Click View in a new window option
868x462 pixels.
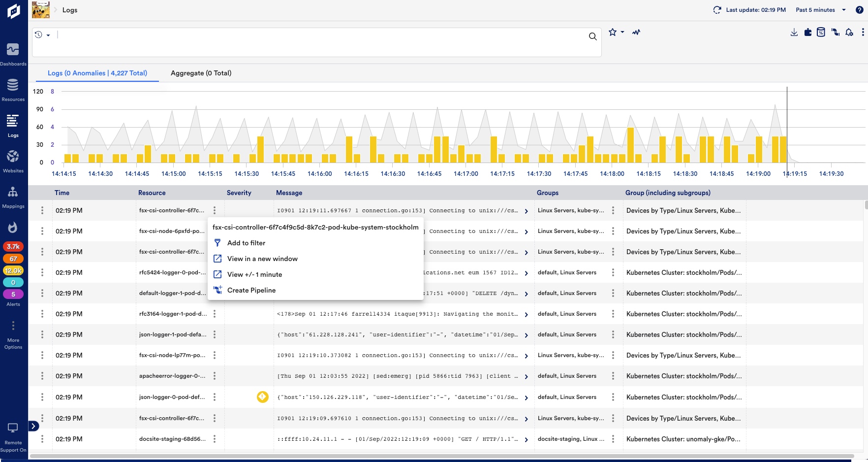click(x=262, y=259)
